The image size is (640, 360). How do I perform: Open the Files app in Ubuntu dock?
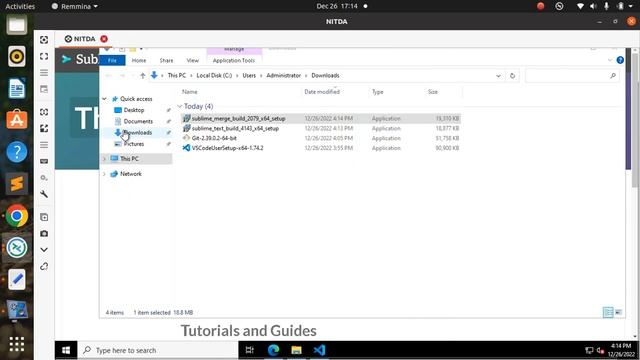pos(17,25)
